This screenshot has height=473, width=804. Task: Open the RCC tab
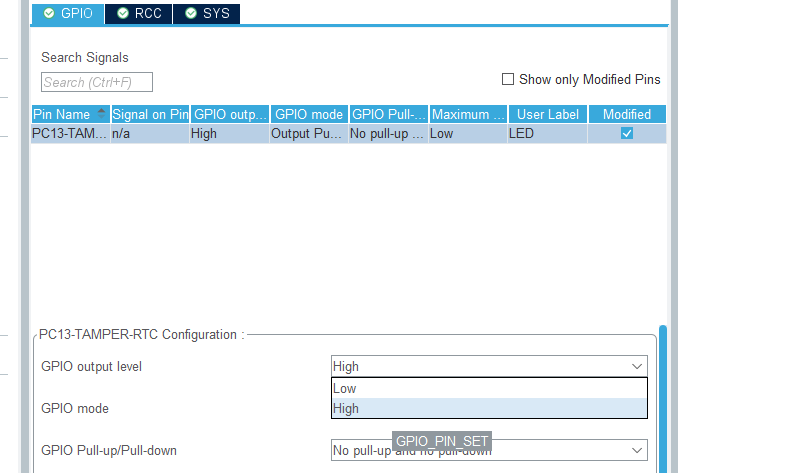click(138, 13)
